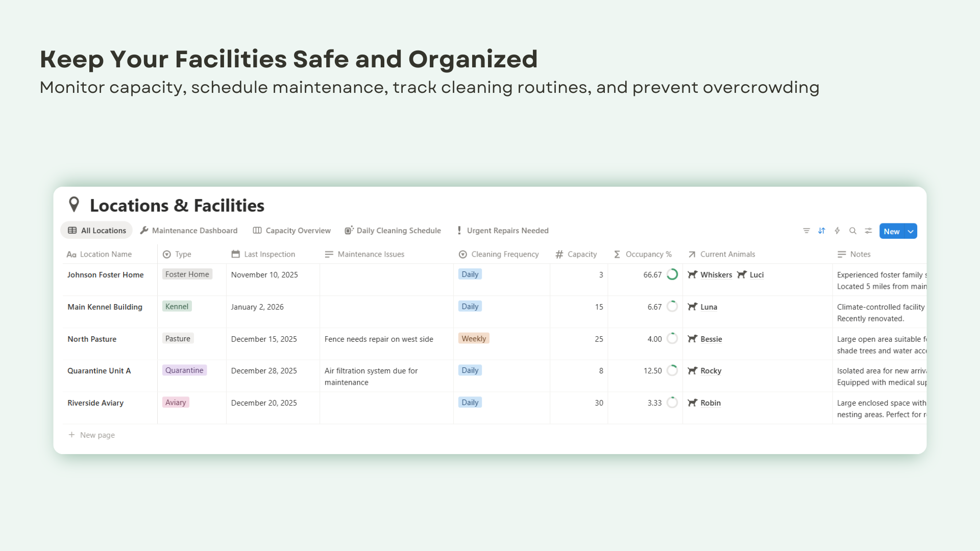The height and width of the screenshot is (551, 980).
Task: Click the blue sort arrows icon
Action: pyautogui.click(x=821, y=231)
